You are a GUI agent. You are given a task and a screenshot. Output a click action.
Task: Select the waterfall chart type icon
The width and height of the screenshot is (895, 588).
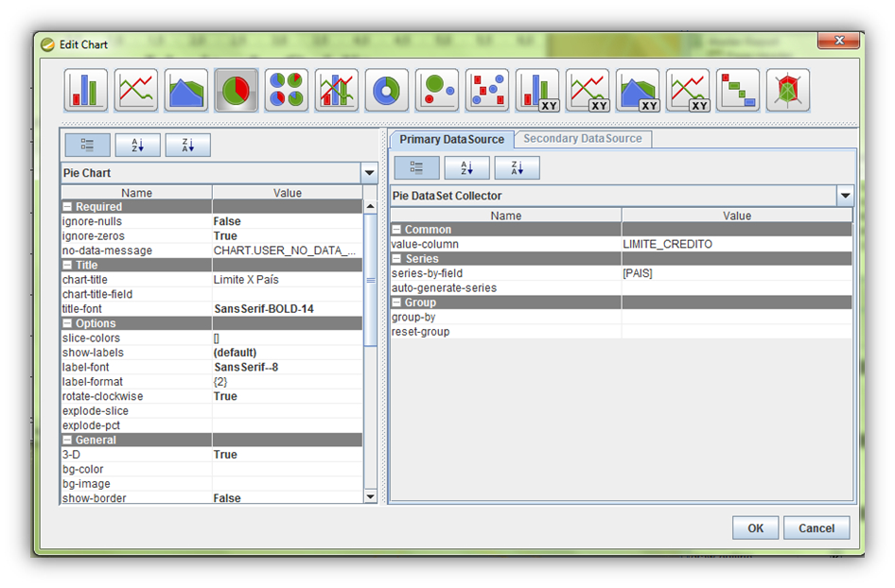738,91
